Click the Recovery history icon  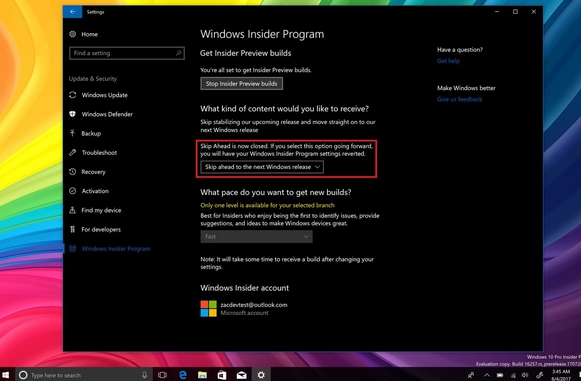[73, 172]
